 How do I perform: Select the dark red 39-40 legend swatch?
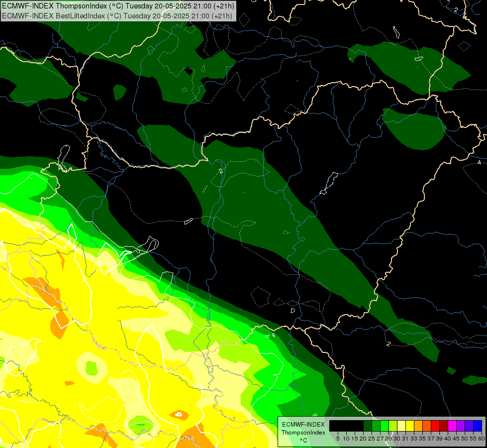tap(444, 426)
